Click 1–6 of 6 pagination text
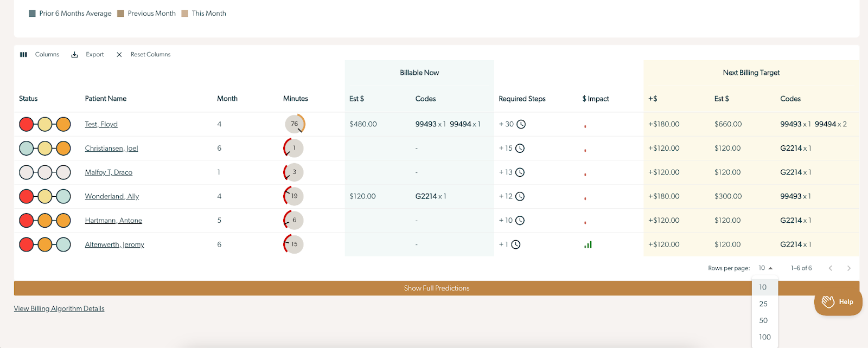868x348 pixels. (x=801, y=268)
